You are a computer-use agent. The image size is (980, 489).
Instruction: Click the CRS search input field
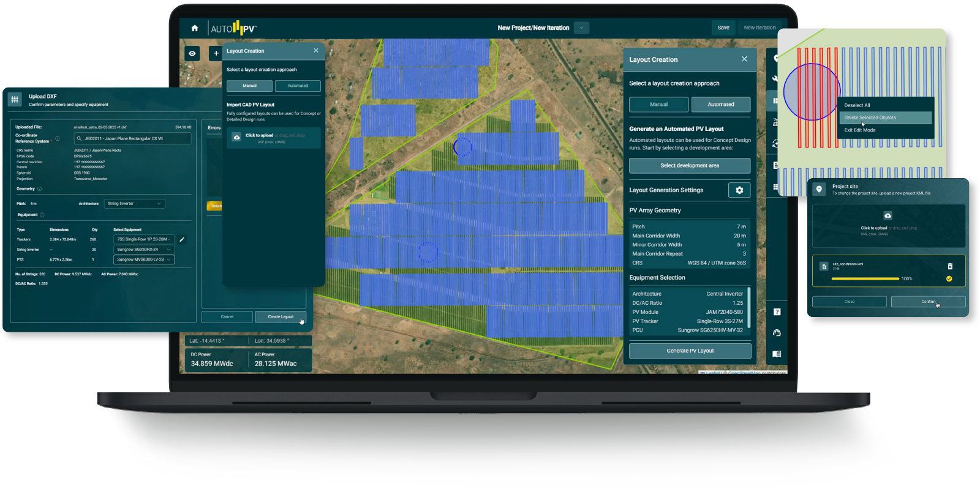132,138
